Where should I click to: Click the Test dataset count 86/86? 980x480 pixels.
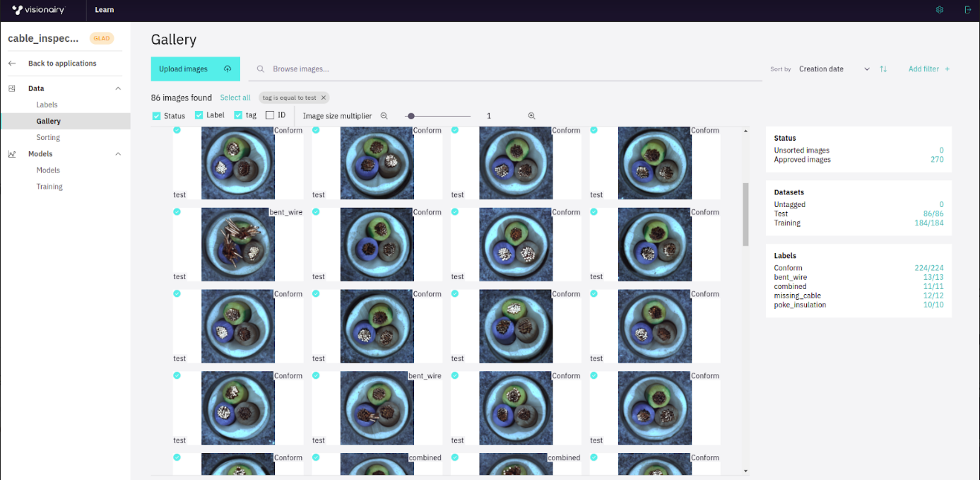click(x=933, y=213)
